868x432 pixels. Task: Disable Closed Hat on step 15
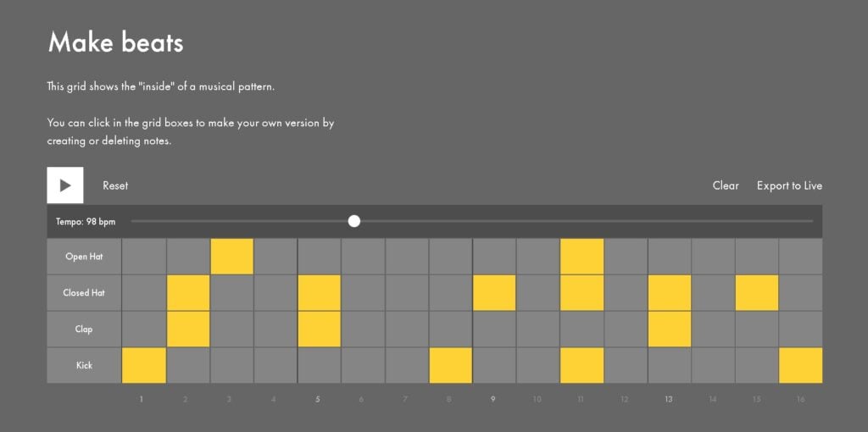click(757, 292)
